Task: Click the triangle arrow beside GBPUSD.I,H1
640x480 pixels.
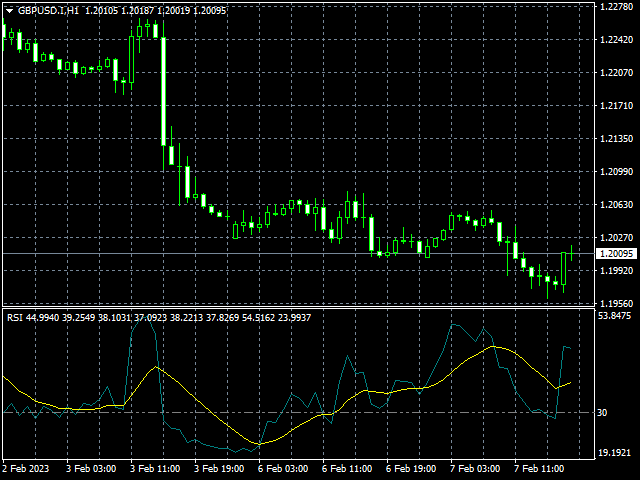Action: [9, 11]
